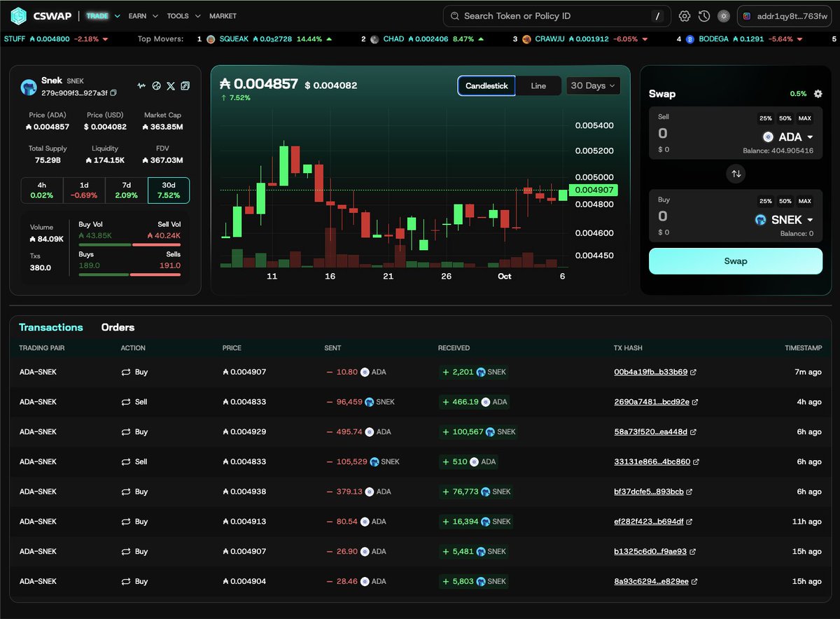Select the 1d price change period
The height and width of the screenshot is (619, 840).
pyautogui.click(x=84, y=190)
